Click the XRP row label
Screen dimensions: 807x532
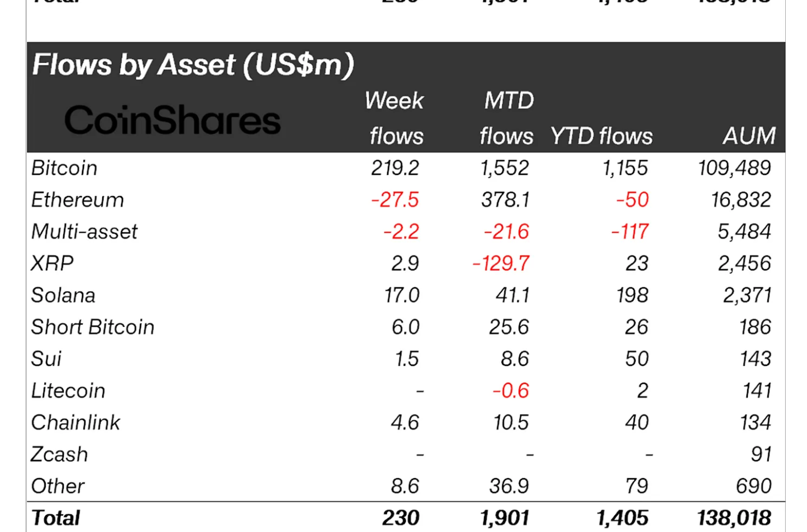(x=52, y=264)
